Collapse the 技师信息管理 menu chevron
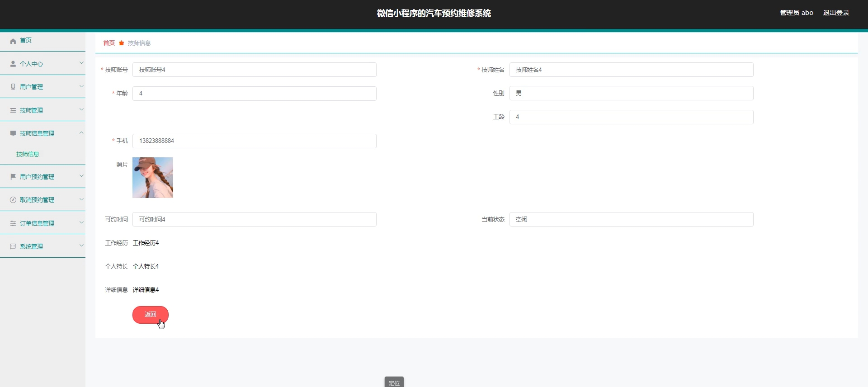The width and height of the screenshot is (868, 387). (x=81, y=132)
